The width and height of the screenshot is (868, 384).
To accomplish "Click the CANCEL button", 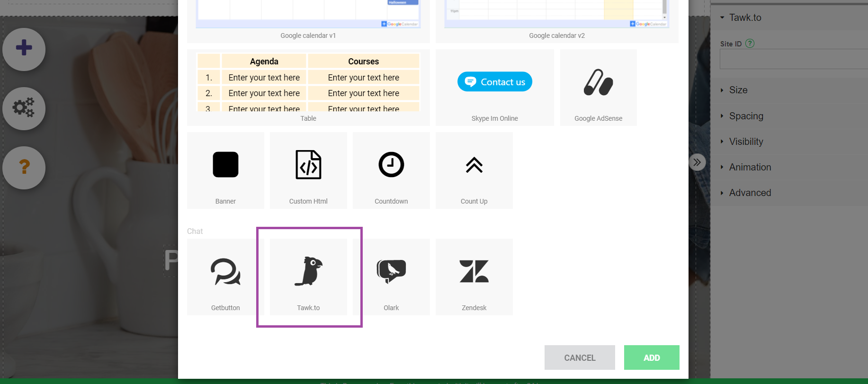I will [x=580, y=357].
